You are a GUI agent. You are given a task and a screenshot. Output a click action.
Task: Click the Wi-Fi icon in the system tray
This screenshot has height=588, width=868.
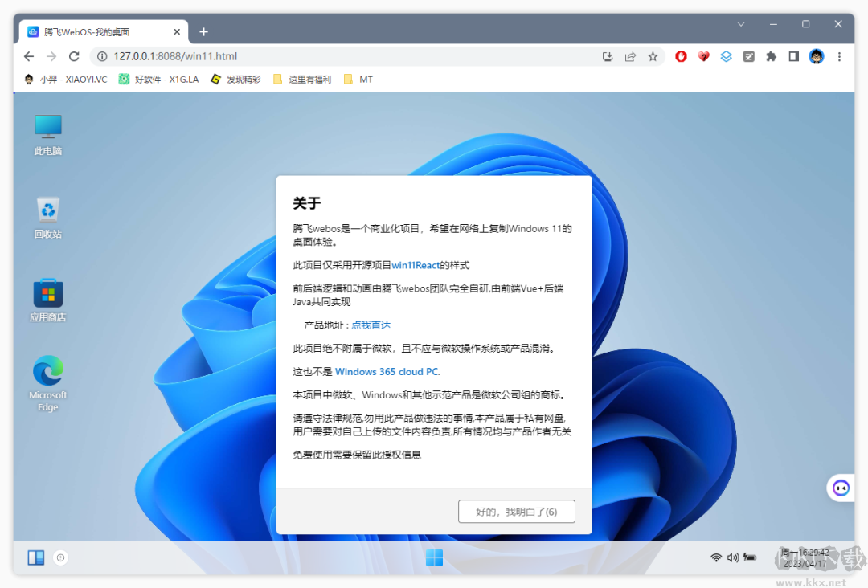click(x=716, y=557)
